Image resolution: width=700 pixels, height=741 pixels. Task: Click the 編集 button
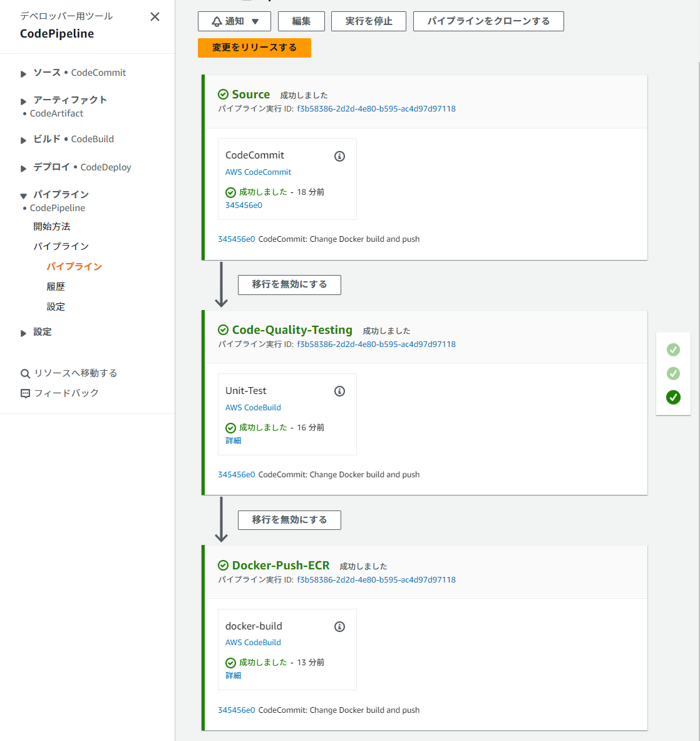point(301,21)
